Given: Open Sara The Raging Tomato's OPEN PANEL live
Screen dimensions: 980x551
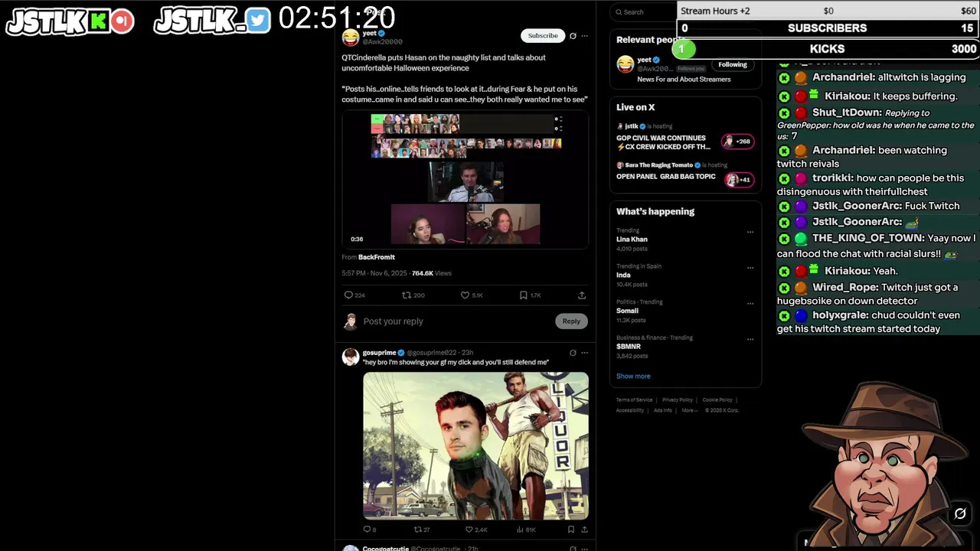Looking at the screenshot, I should click(666, 177).
